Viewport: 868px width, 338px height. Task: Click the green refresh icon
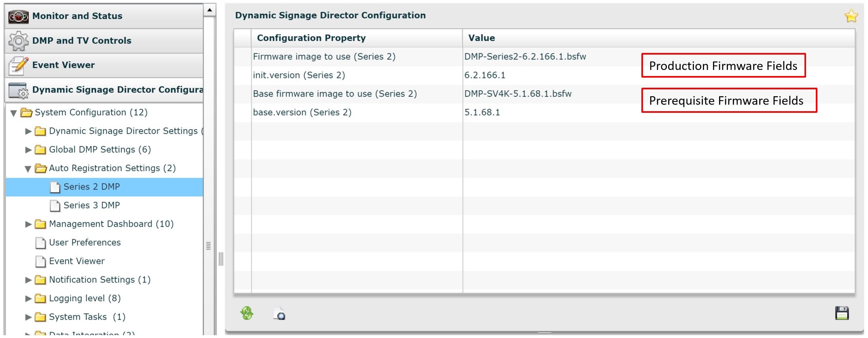click(x=247, y=313)
